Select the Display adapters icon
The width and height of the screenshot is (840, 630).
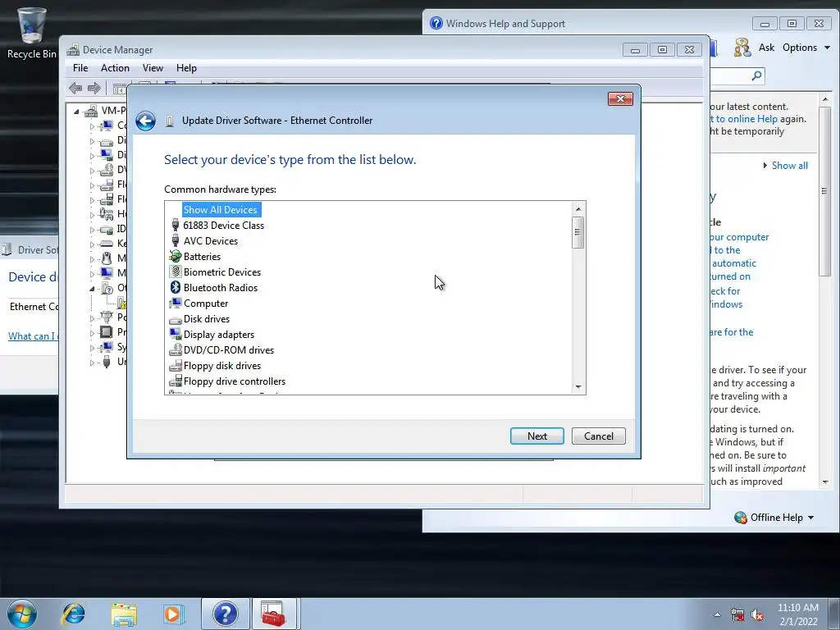[x=176, y=334]
